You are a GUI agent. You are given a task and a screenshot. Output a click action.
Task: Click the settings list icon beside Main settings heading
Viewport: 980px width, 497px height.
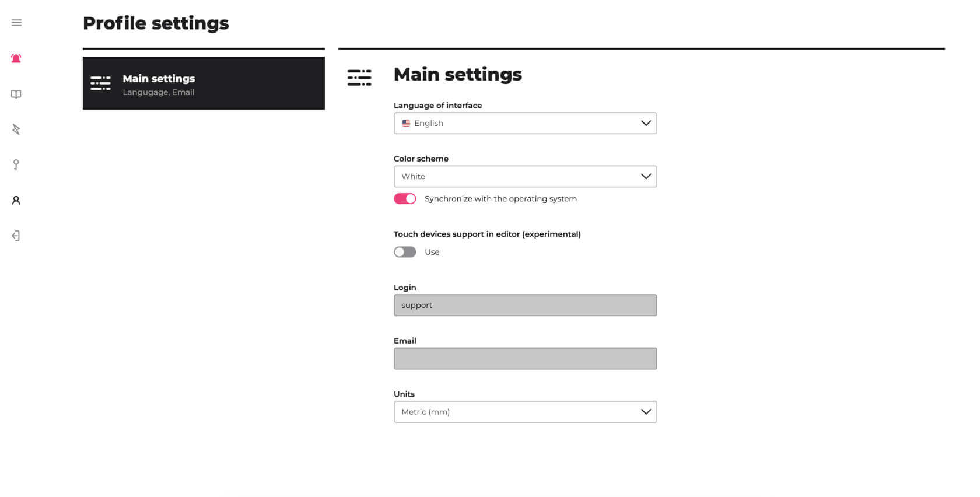pos(359,77)
